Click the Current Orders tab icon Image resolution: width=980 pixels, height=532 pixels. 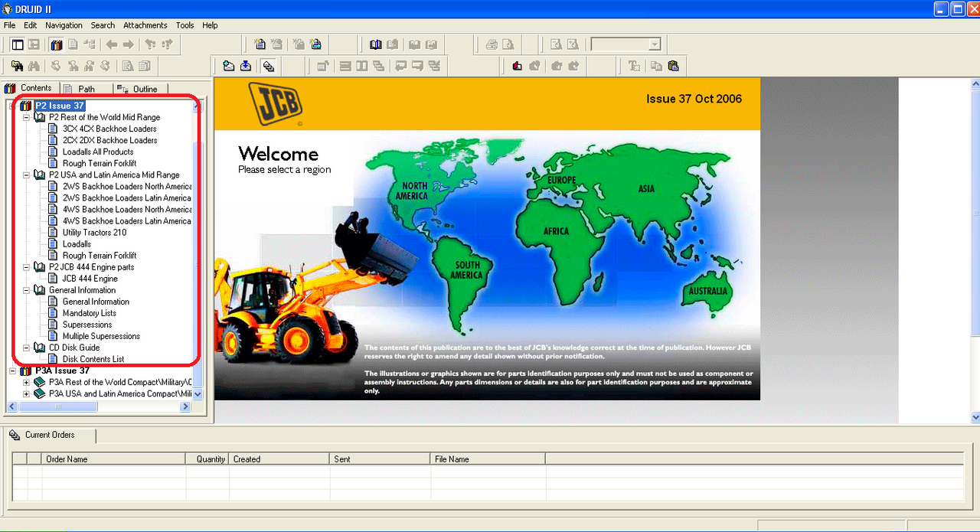[15, 435]
